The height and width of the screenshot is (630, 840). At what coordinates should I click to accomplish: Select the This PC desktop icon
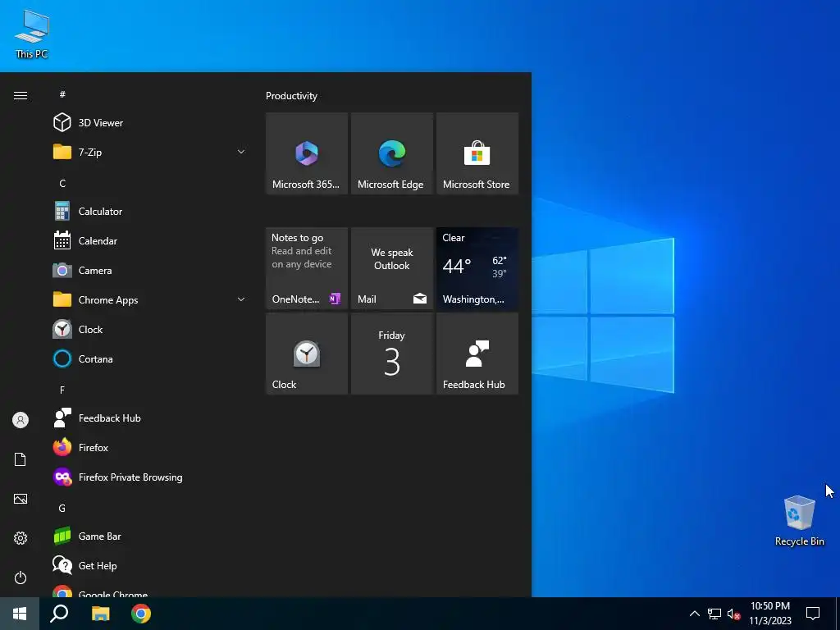32,34
